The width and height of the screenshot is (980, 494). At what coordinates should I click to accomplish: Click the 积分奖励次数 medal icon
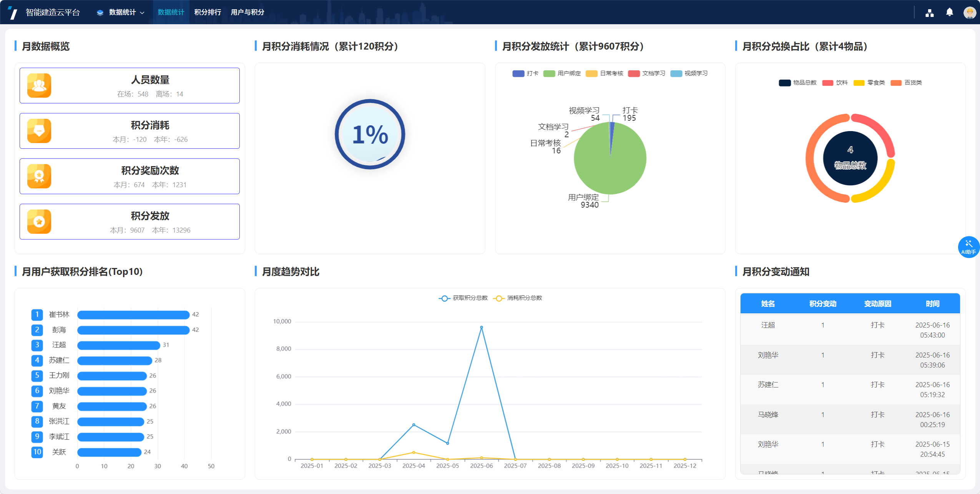point(39,176)
